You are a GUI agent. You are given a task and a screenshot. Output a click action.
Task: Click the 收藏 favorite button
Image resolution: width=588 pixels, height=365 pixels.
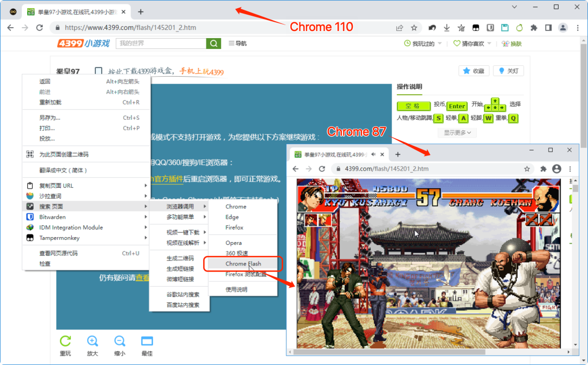point(474,71)
